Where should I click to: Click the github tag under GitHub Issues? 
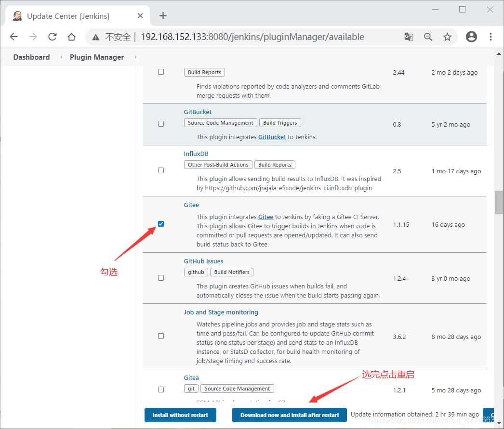pos(196,273)
